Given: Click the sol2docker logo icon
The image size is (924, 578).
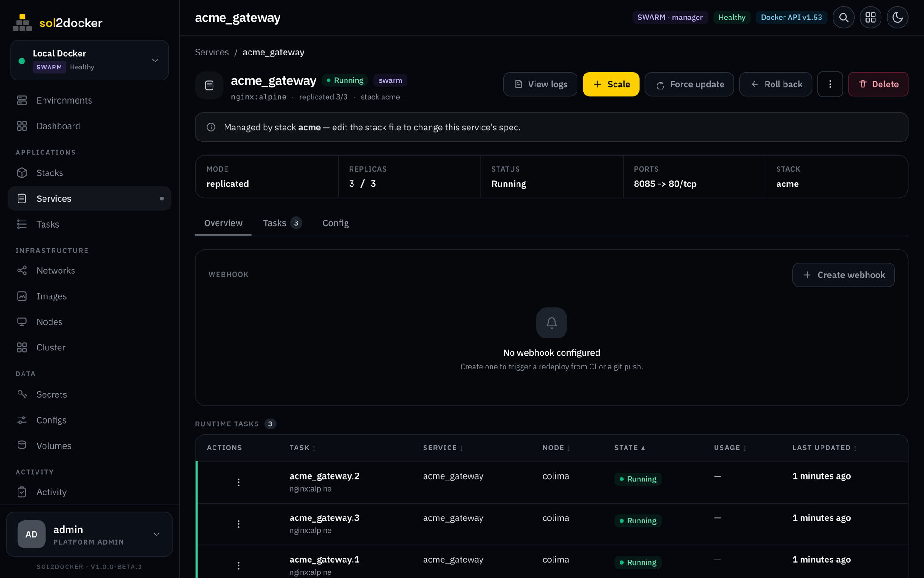Looking at the screenshot, I should pos(22,22).
